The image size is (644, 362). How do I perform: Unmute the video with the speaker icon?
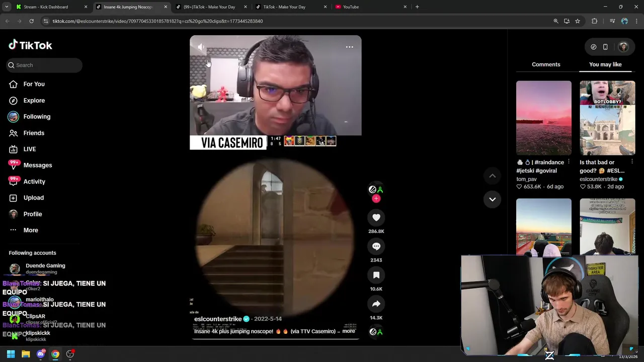pos(201,47)
